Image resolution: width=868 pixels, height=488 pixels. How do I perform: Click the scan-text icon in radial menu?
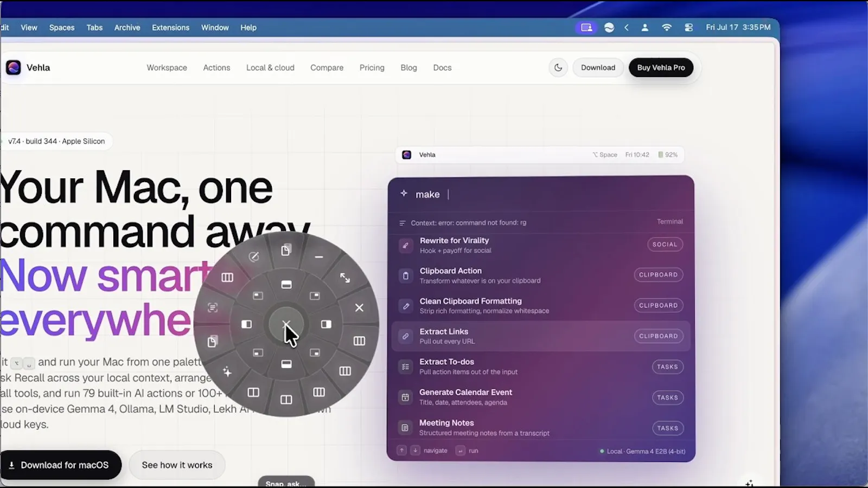click(x=213, y=307)
